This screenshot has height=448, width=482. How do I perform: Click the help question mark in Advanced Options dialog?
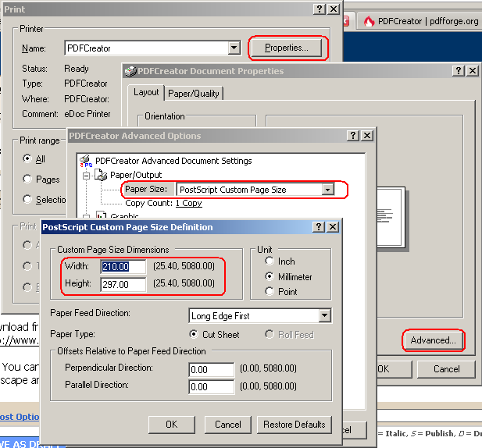point(353,135)
